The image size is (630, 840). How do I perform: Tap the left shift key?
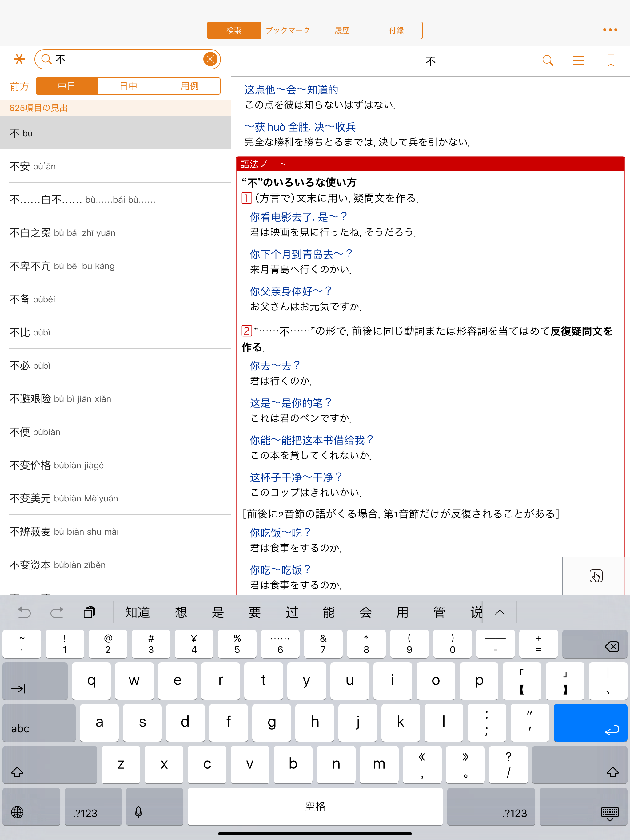(50, 765)
